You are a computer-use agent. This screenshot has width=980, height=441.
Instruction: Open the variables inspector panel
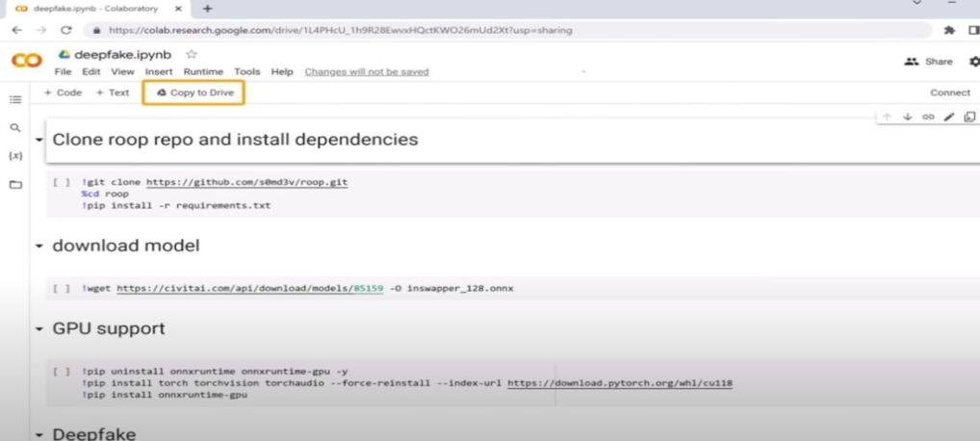pos(15,155)
